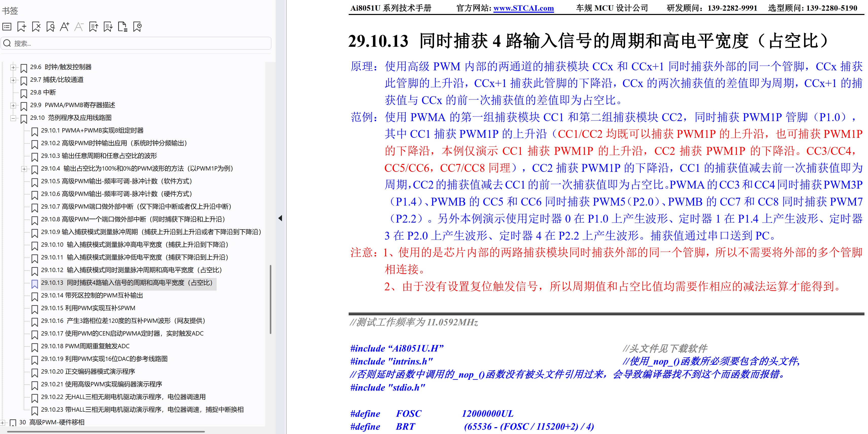Click the bookmark icon beside 29.8 中断

point(24,94)
